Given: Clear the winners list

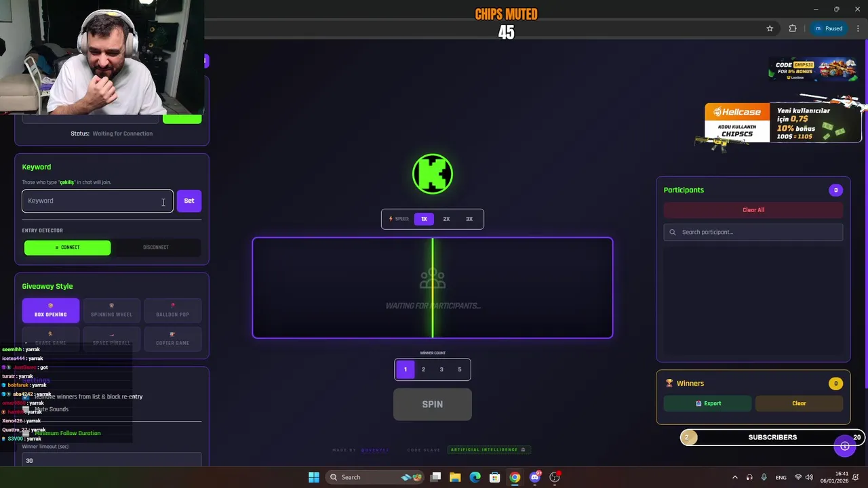Looking at the screenshot, I should 800,403.
